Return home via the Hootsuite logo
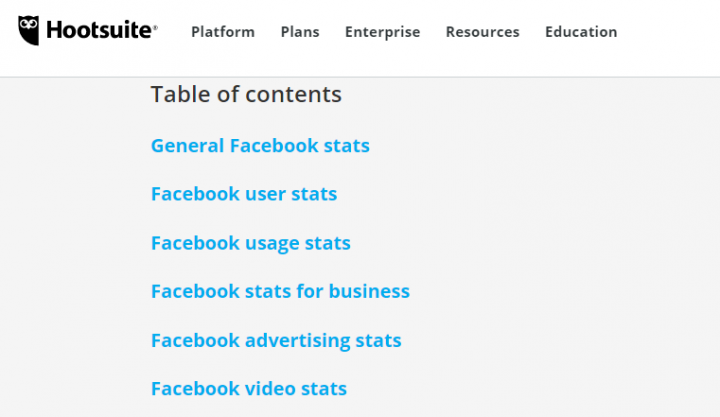The height and width of the screenshot is (417, 720). point(88,31)
